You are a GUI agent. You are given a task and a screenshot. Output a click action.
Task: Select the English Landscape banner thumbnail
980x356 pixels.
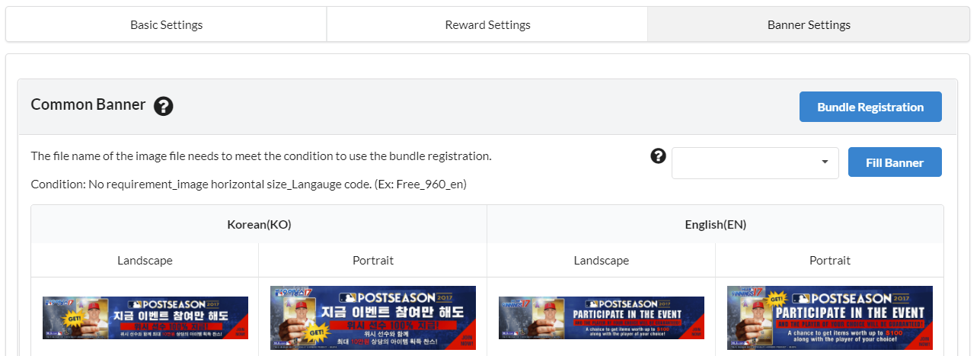coord(602,318)
